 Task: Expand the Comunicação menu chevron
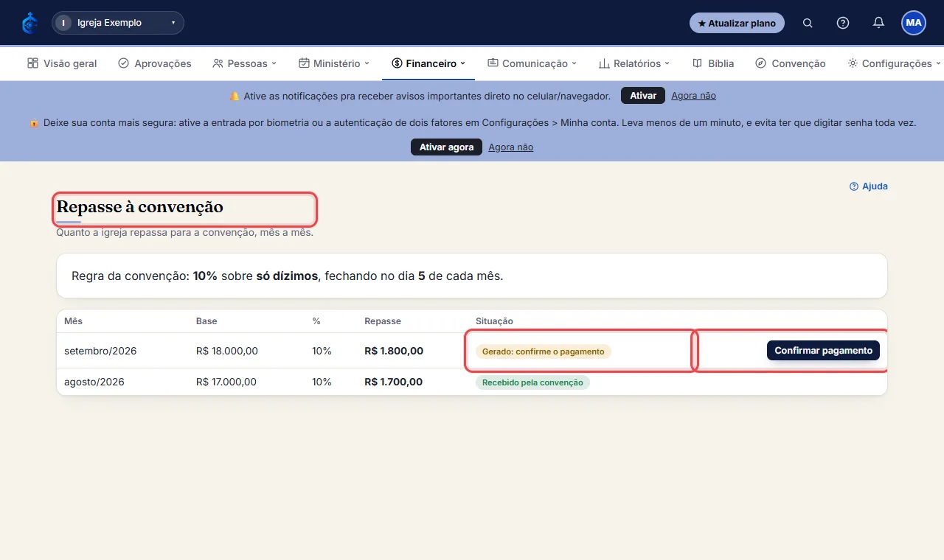pos(574,63)
